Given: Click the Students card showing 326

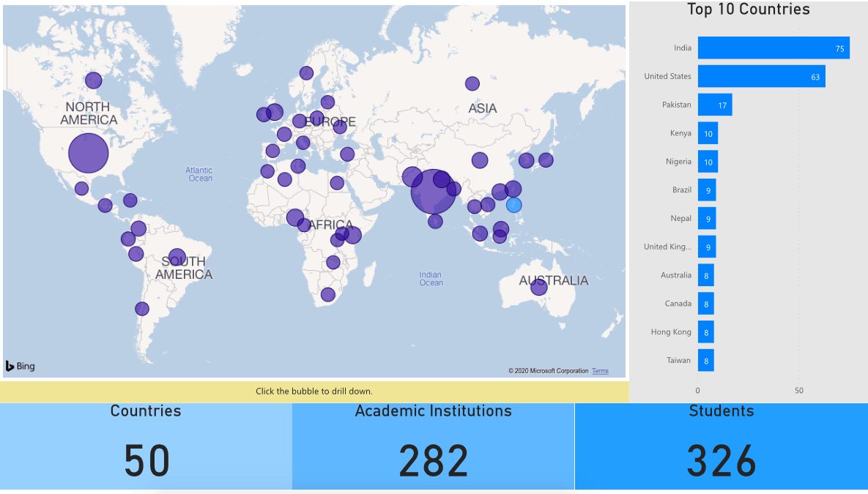Looking at the screenshot, I should click(721, 446).
